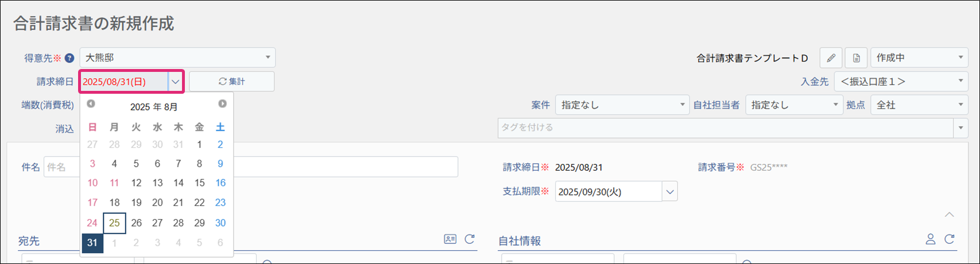This screenshot has width=980, height=264.
Task: Click the タグを付ける tag field
Action: click(725, 128)
